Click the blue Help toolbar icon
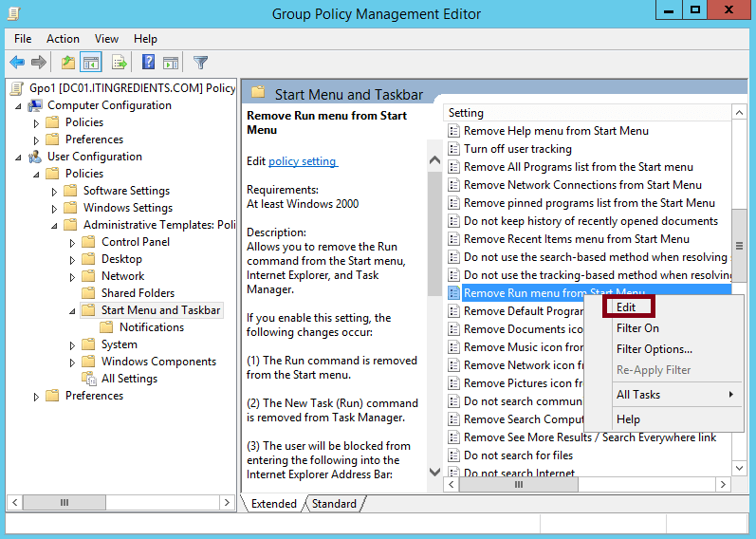Viewport: 756px width, 539px height. click(x=149, y=63)
